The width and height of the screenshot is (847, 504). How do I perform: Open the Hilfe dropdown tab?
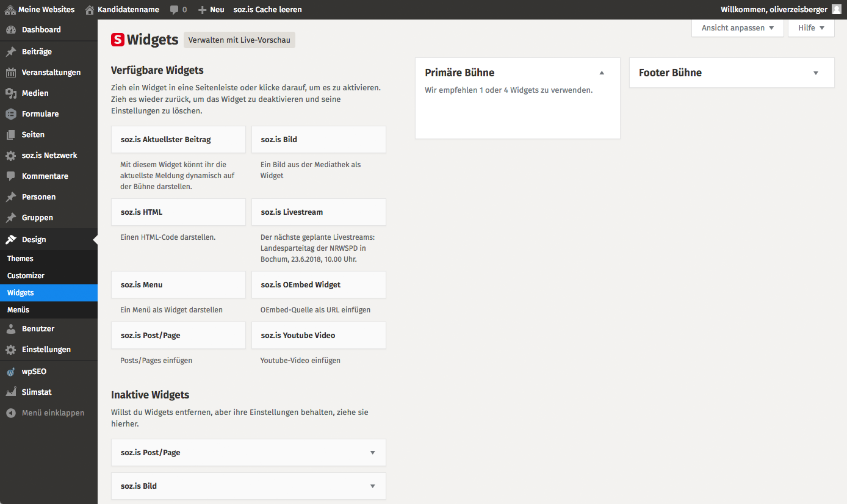point(811,28)
